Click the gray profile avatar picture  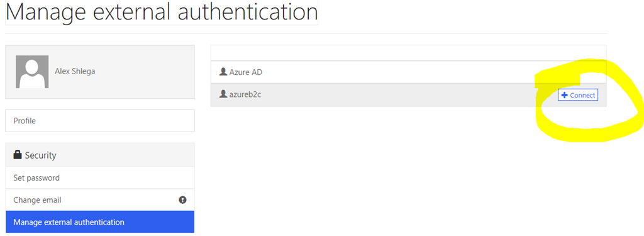[32, 72]
